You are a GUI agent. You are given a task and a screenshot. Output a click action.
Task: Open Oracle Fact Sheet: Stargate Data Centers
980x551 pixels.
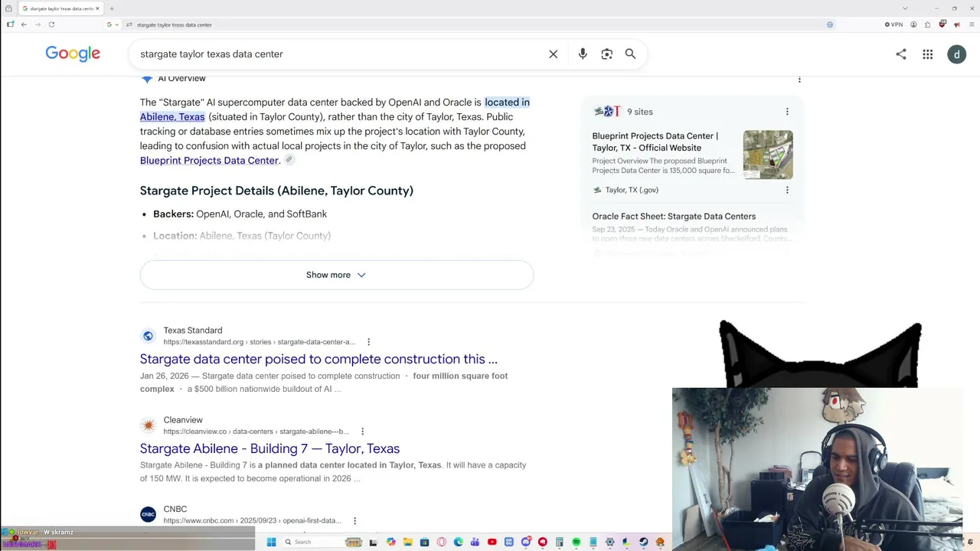point(674,217)
